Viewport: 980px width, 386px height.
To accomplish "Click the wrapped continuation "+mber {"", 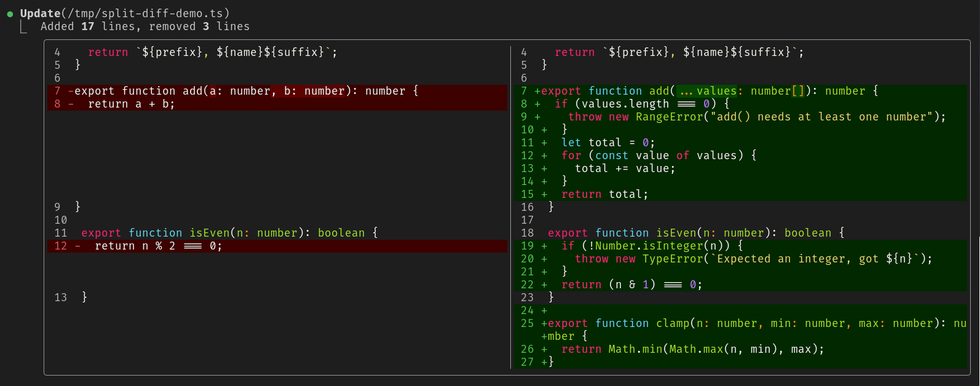I will pos(564,336).
